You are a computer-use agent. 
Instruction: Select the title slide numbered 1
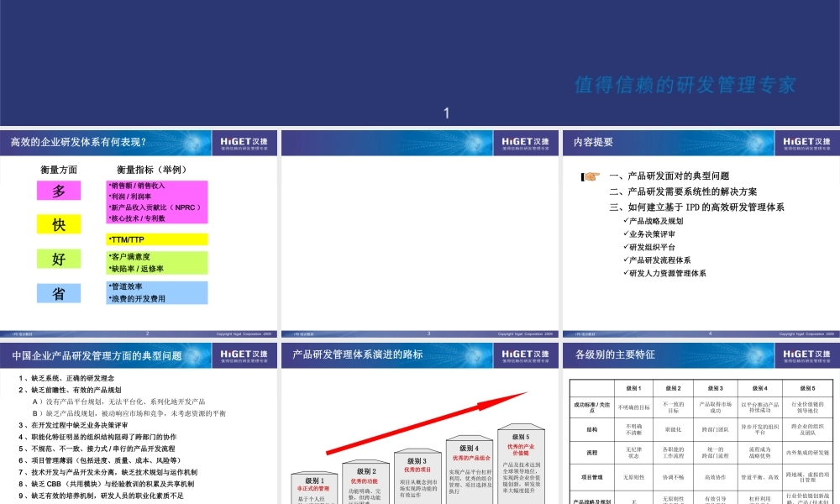click(420, 63)
